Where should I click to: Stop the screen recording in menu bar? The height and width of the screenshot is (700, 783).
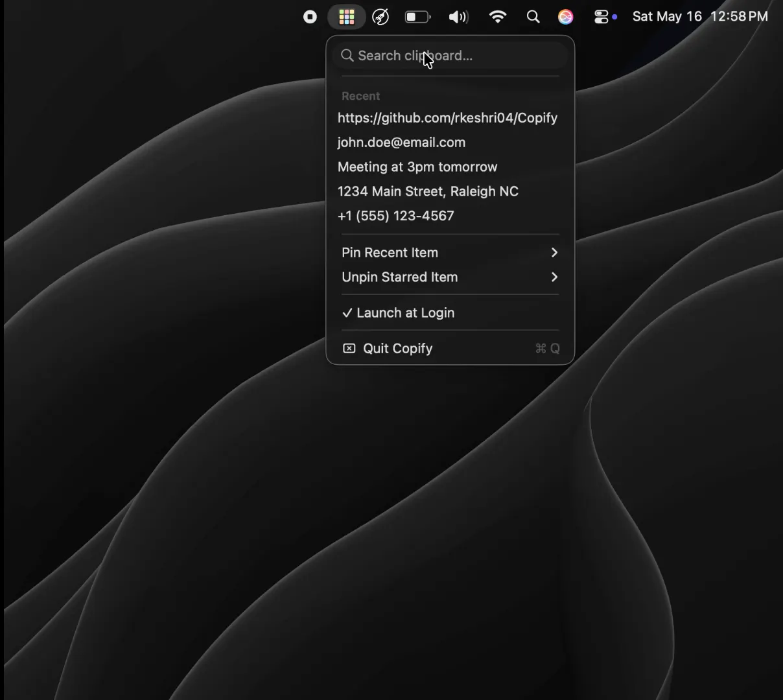(x=310, y=17)
